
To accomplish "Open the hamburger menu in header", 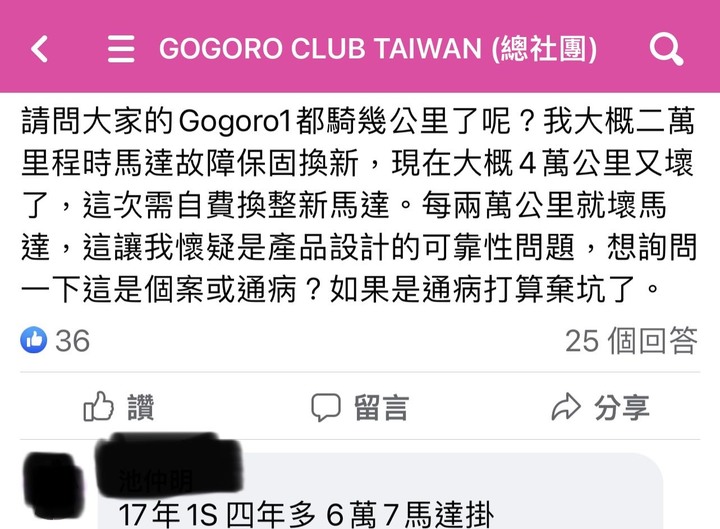I will point(121,49).
